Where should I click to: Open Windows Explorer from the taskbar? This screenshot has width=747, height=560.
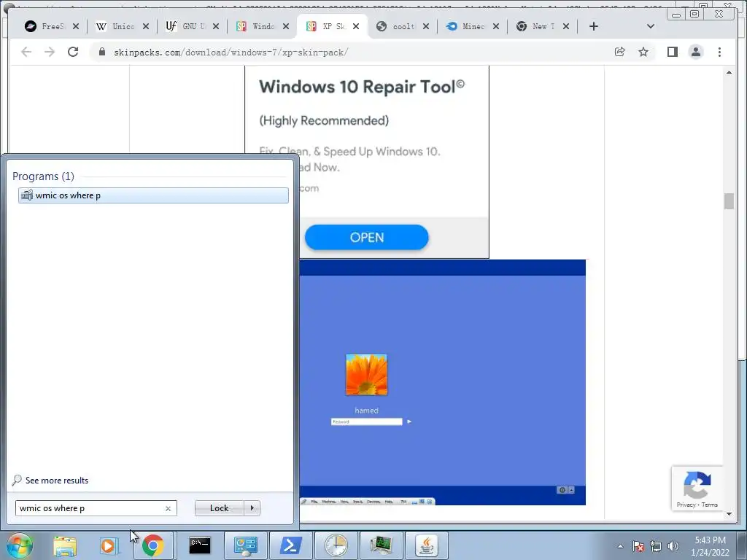pos(65,545)
